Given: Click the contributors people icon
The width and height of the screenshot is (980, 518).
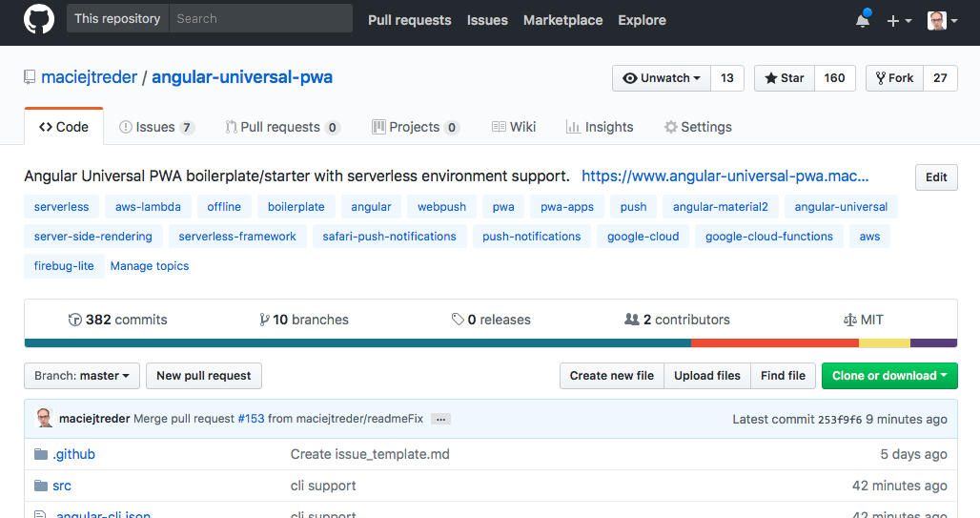Looking at the screenshot, I should pyautogui.click(x=632, y=319).
